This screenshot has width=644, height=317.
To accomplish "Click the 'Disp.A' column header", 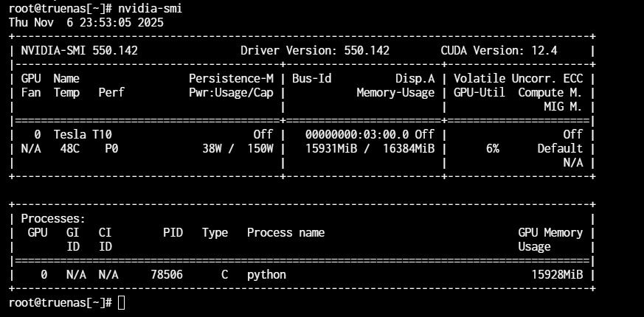I will click(x=415, y=78).
